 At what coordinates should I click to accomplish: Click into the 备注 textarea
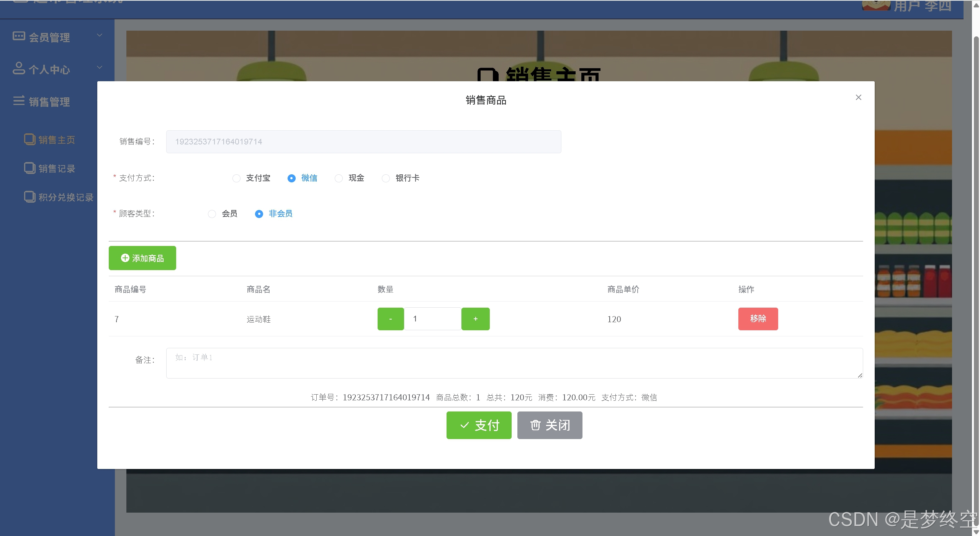[514, 363]
